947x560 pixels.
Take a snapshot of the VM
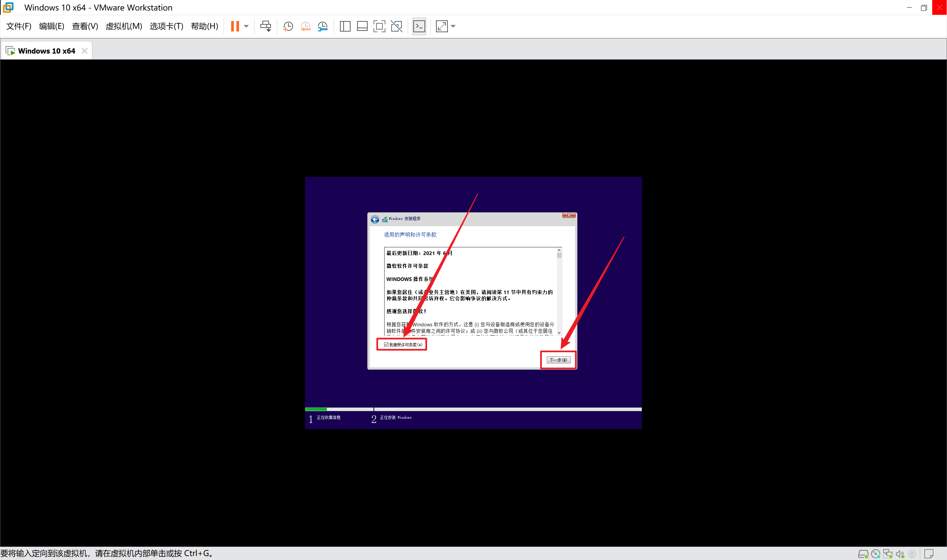[288, 26]
